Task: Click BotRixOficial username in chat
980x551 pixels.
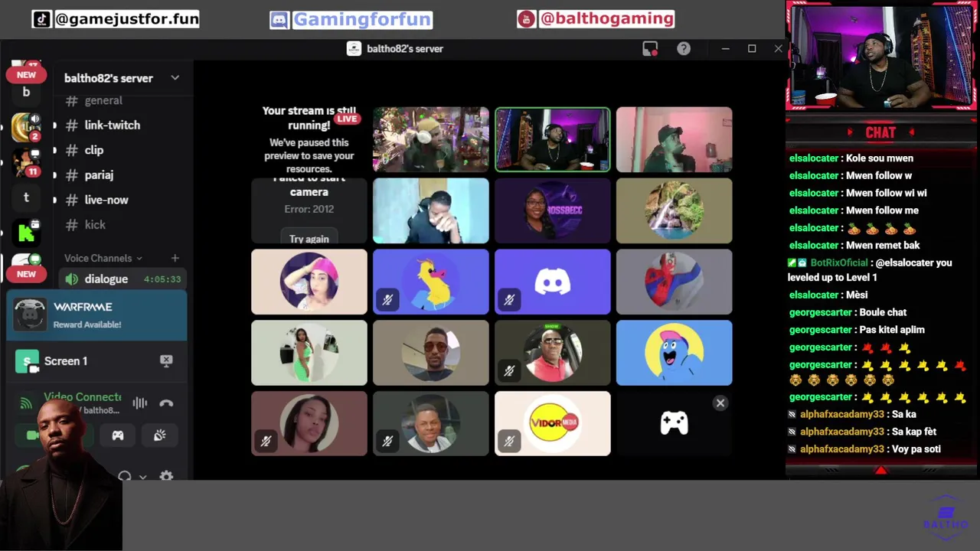Action: click(x=838, y=262)
